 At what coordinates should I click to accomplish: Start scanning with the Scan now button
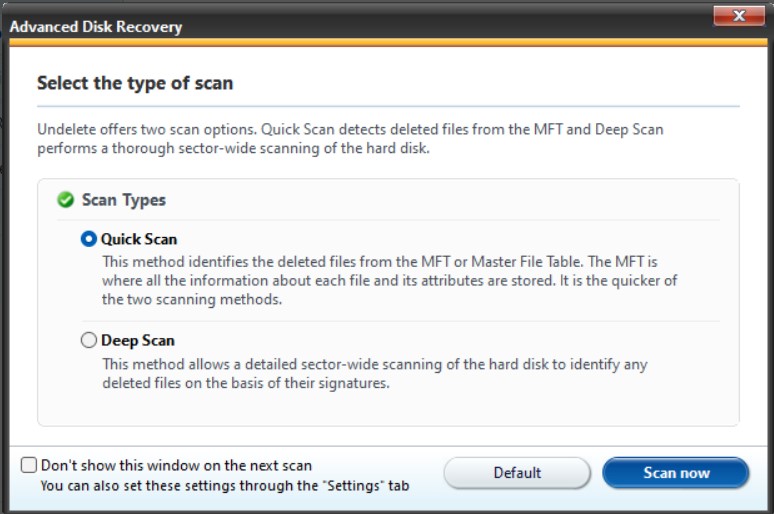click(676, 473)
